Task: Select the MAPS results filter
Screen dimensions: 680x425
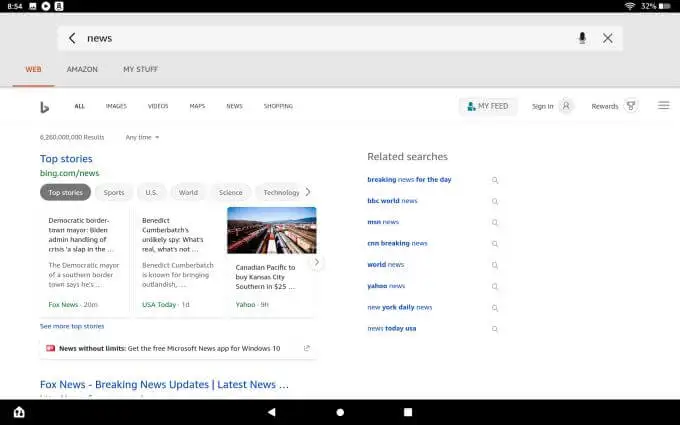Action: tap(197, 106)
